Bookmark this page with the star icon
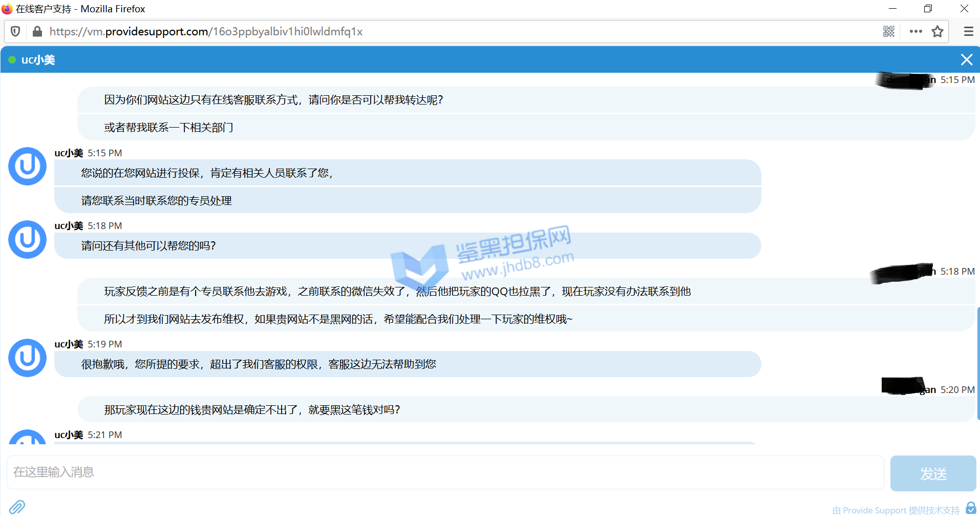This screenshot has height=517, width=980. [x=938, y=32]
